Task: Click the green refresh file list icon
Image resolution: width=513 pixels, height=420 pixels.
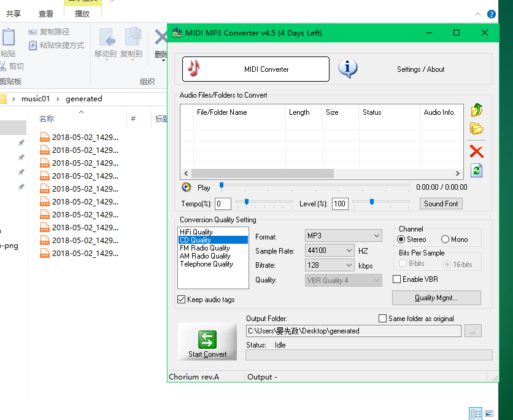Action: pyautogui.click(x=476, y=171)
